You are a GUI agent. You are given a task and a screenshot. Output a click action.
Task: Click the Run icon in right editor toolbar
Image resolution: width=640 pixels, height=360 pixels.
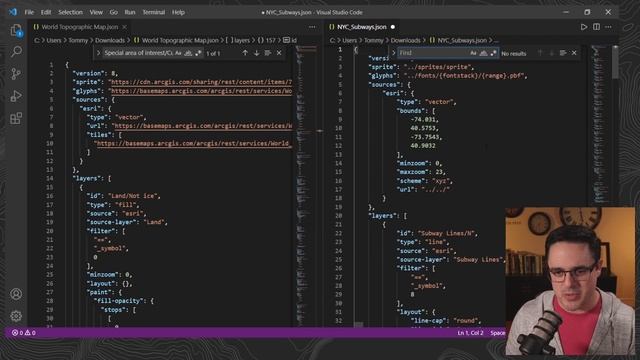point(584,27)
